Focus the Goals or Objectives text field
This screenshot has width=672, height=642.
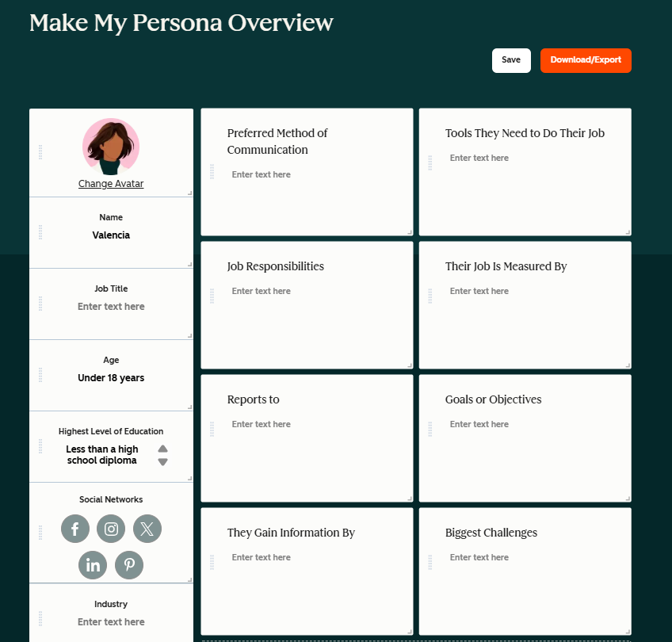point(479,424)
